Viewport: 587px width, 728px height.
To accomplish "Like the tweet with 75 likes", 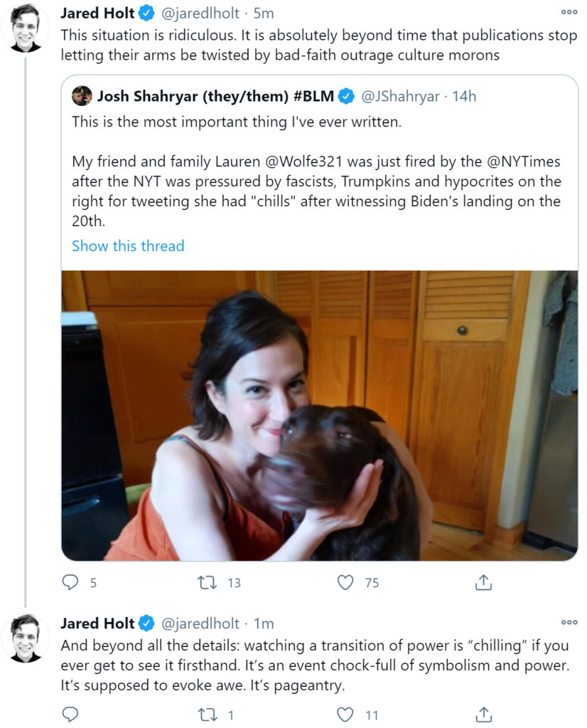I will tap(345, 583).
